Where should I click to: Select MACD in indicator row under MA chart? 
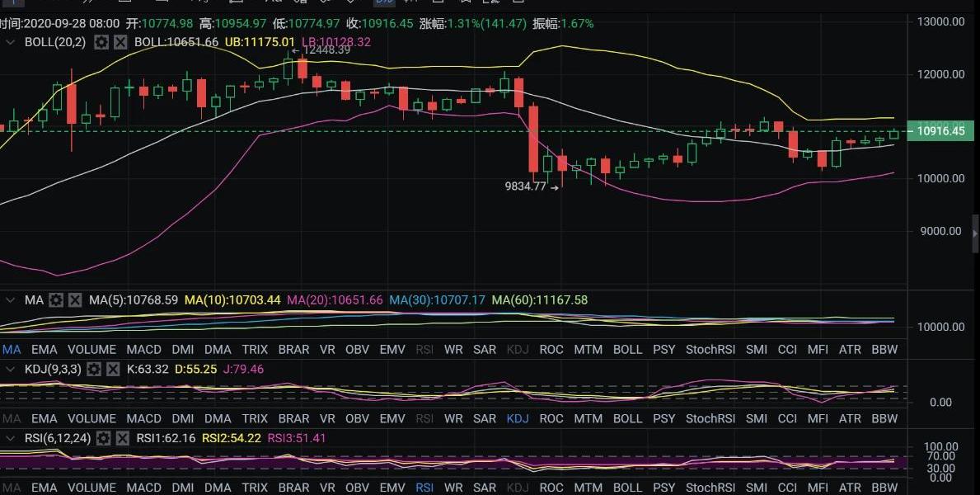(x=143, y=350)
